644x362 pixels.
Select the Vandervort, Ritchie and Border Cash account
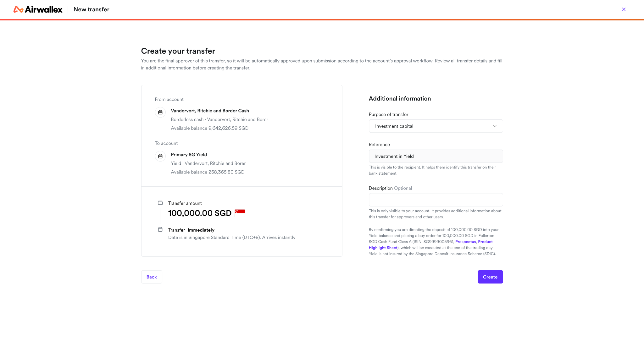pos(210,111)
